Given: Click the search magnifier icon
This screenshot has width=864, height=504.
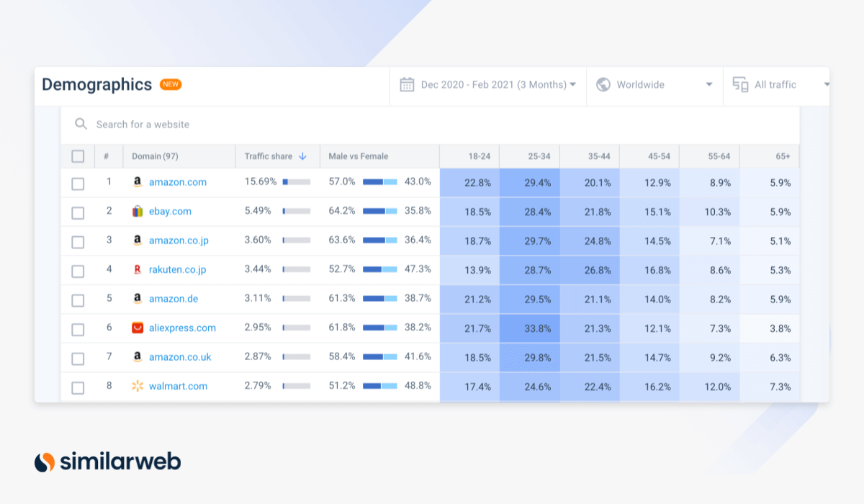Looking at the screenshot, I should point(81,124).
